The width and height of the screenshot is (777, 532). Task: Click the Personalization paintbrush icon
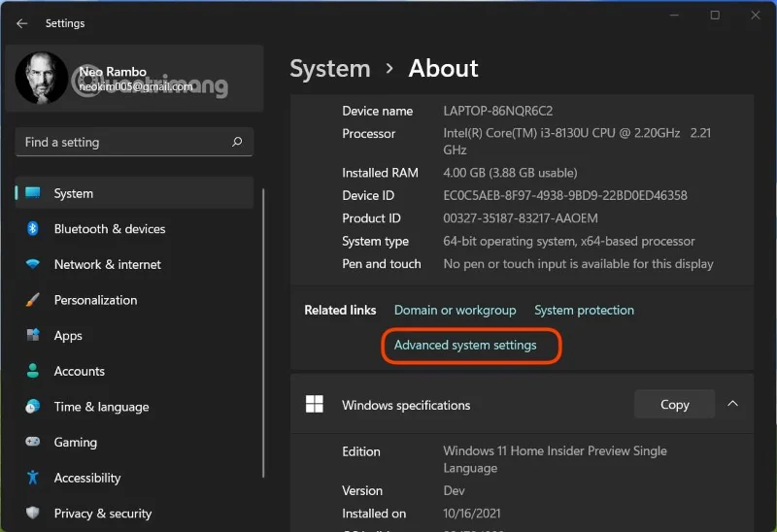pyautogui.click(x=33, y=300)
